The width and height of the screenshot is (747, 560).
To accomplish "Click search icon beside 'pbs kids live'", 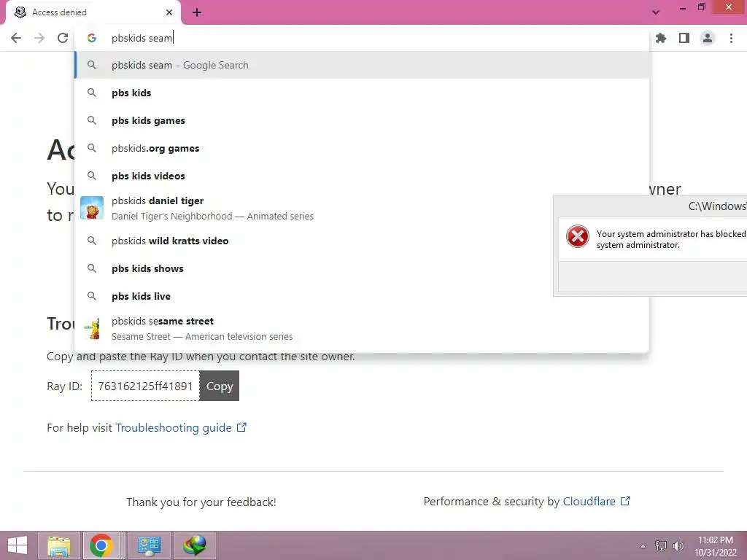I will (92, 296).
